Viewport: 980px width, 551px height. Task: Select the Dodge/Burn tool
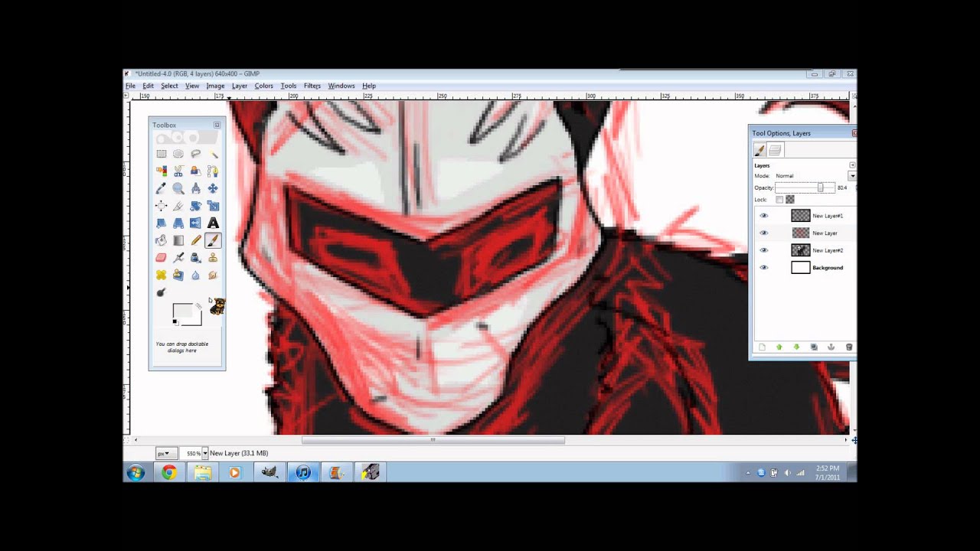click(162, 292)
